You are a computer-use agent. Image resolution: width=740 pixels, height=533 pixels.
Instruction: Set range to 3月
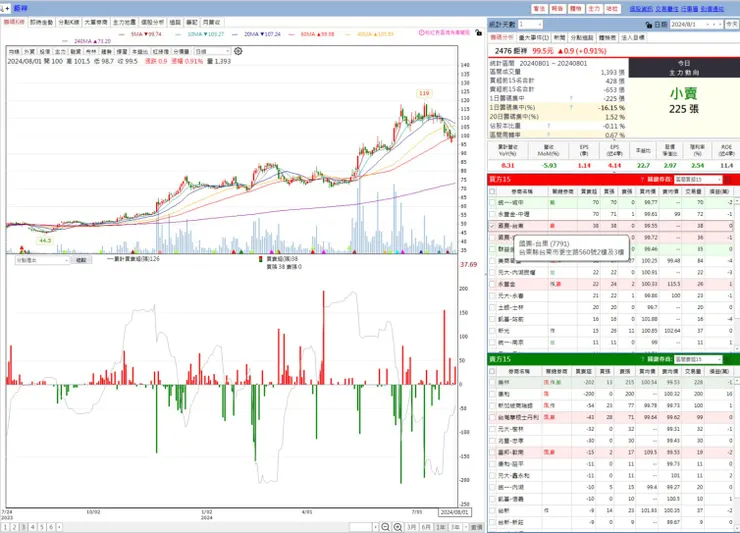point(412,527)
